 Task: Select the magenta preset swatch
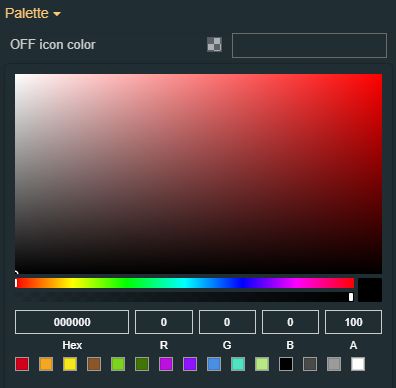point(166,364)
